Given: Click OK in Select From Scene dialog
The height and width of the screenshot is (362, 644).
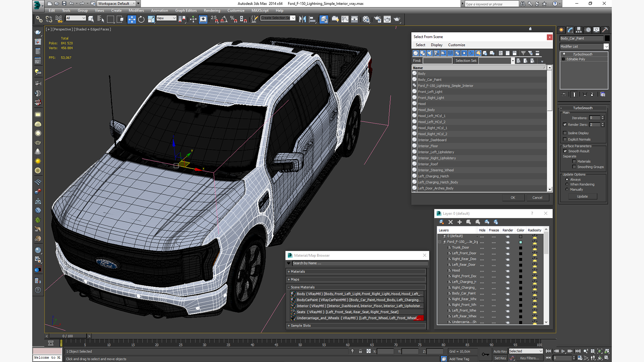Looking at the screenshot, I should pyautogui.click(x=513, y=197).
